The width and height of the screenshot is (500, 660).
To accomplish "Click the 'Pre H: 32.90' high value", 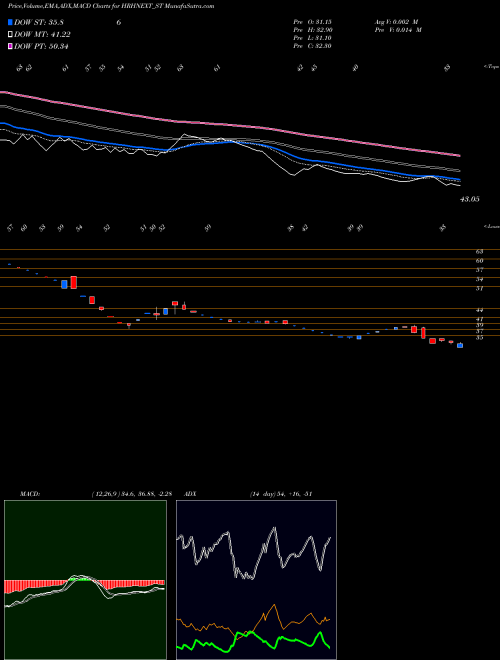I will (x=313, y=30).
